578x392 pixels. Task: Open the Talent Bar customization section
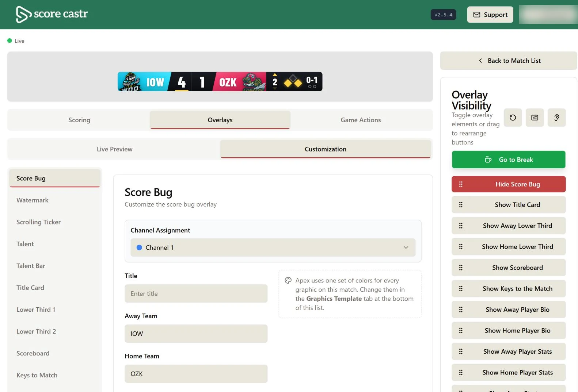coord(55,266)
